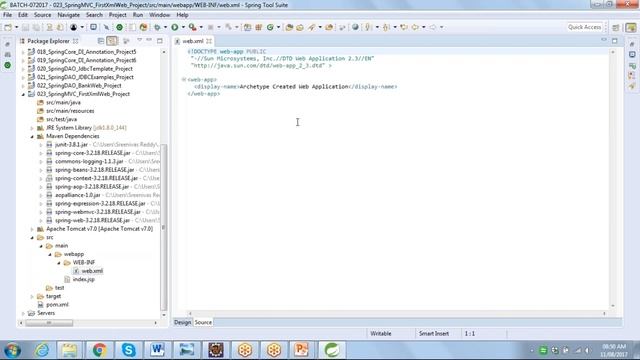Open Google Chrome from the taskbar
Screen dimensions: 640x360
point(99,350)
